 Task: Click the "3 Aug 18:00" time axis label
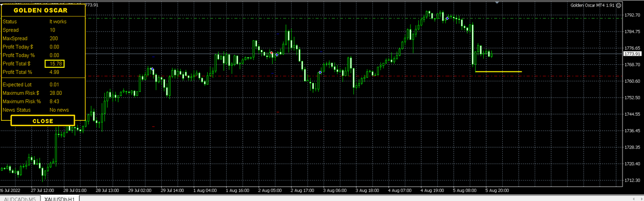[x=367, y=190]
